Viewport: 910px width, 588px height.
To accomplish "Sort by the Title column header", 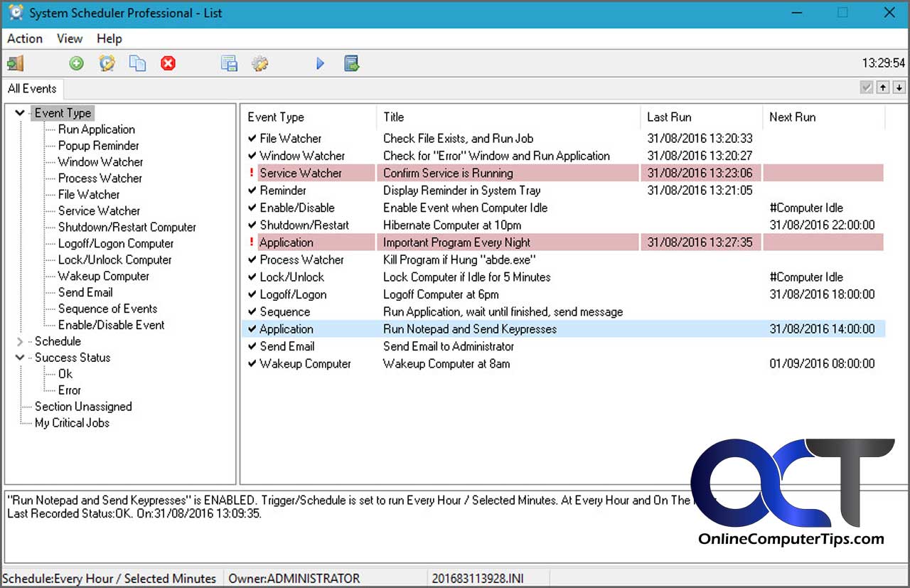I will (508, 117).
